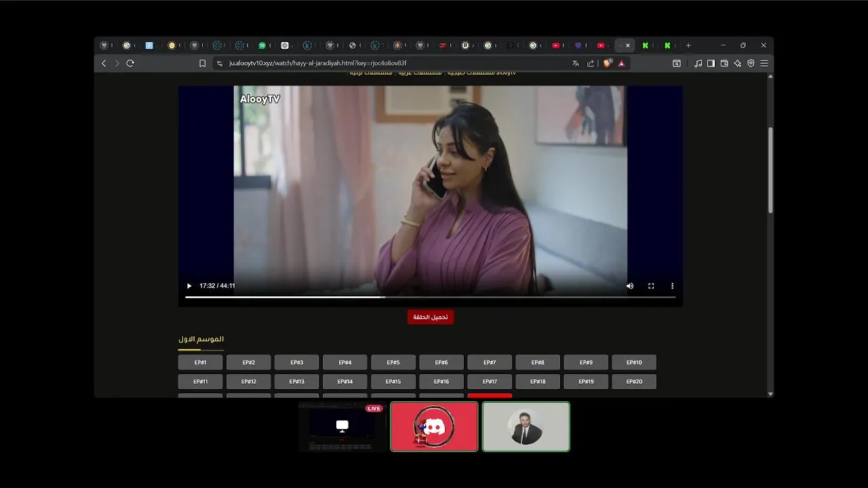
Task: Open episode EP#4
Action: click(344, 363)
